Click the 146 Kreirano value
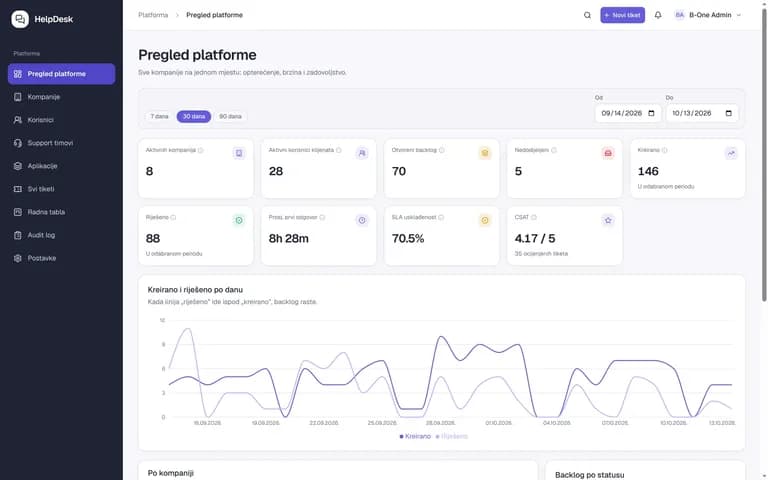The width and height of the screenshot is (768, 480). (x=648, y=171)
